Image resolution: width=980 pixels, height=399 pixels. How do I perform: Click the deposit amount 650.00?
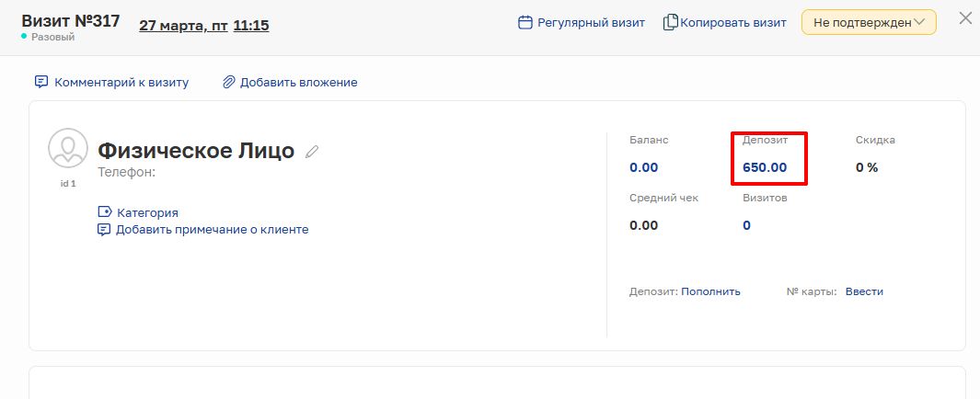coord(765,167)
